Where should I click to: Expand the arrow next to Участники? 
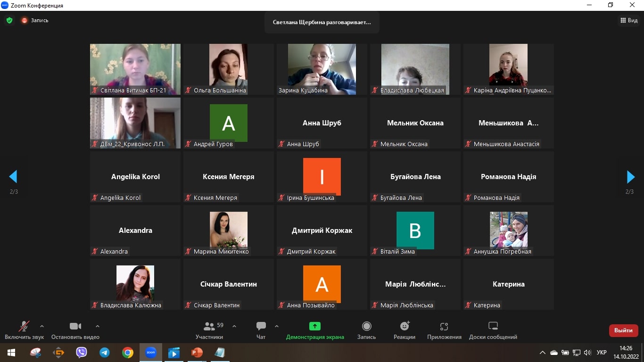(x=234, y=326)
